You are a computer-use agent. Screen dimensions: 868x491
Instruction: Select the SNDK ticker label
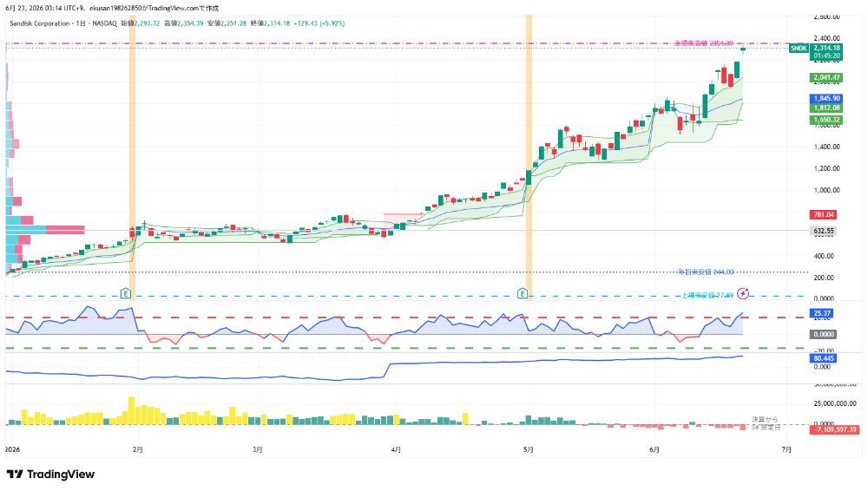(x=799, y=49)
